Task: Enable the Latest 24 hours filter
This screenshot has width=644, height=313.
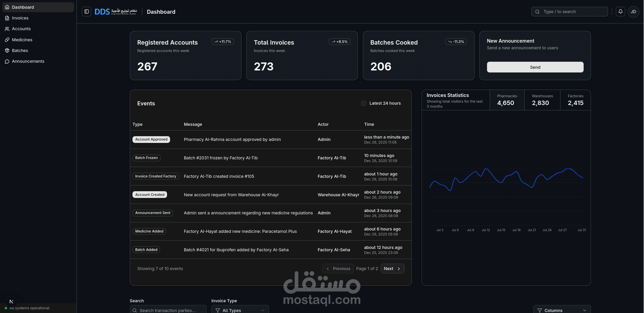Action: pyautogui.click(x=364, y=103)
